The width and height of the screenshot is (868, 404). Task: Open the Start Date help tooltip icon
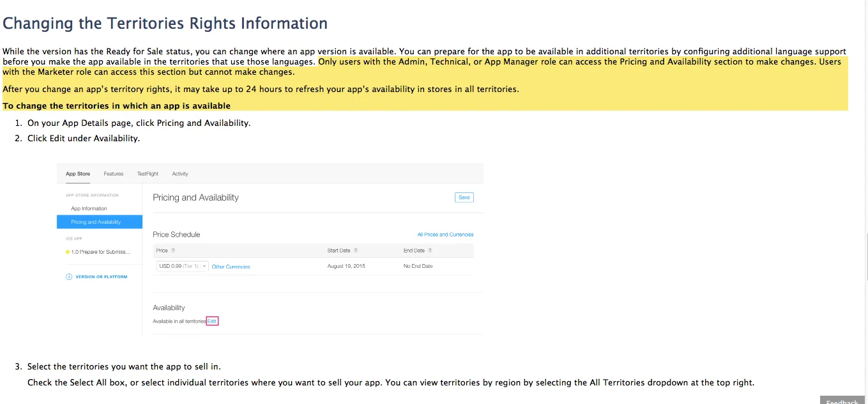pos(356,251)
